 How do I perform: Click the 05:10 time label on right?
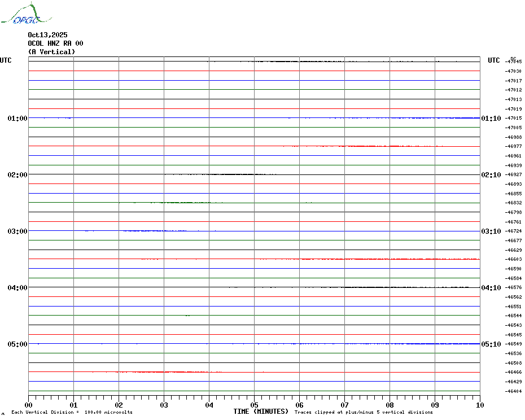tap(491, 344)
